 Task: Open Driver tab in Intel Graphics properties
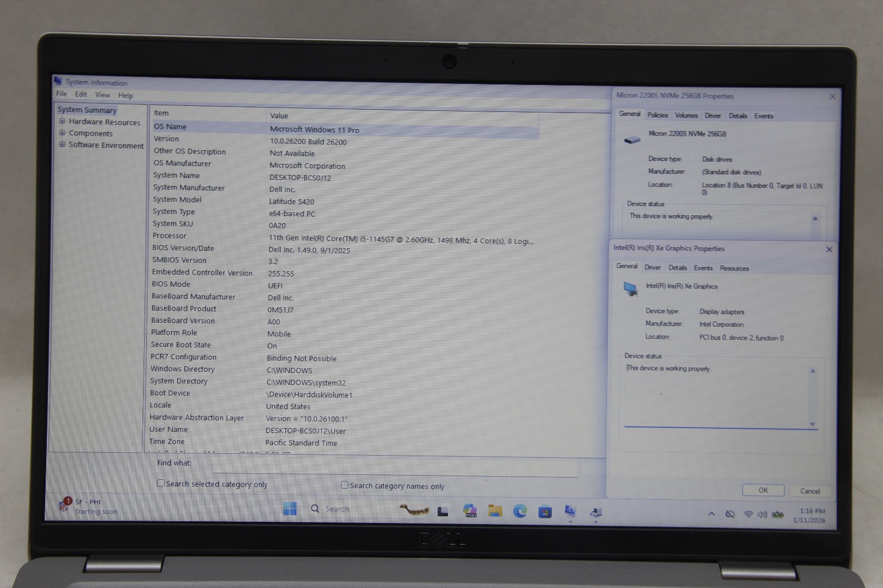(652, 268)
